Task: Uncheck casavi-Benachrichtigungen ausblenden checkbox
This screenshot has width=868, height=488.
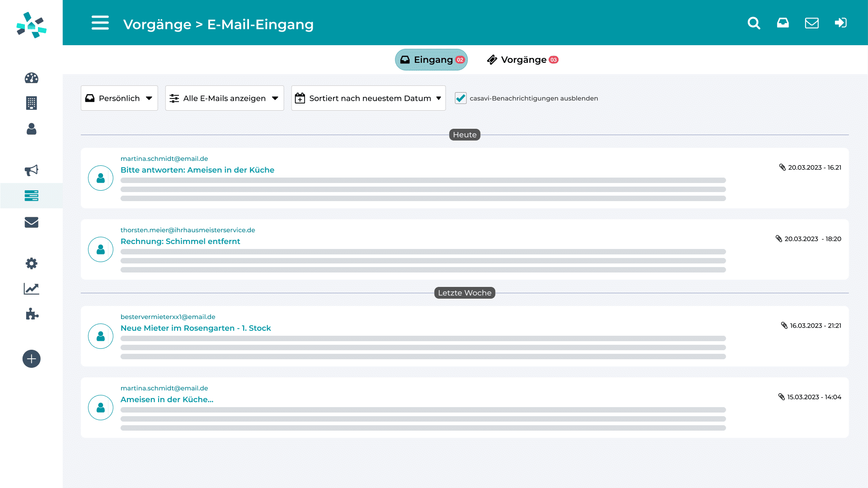Action: [x=460, y=98]
